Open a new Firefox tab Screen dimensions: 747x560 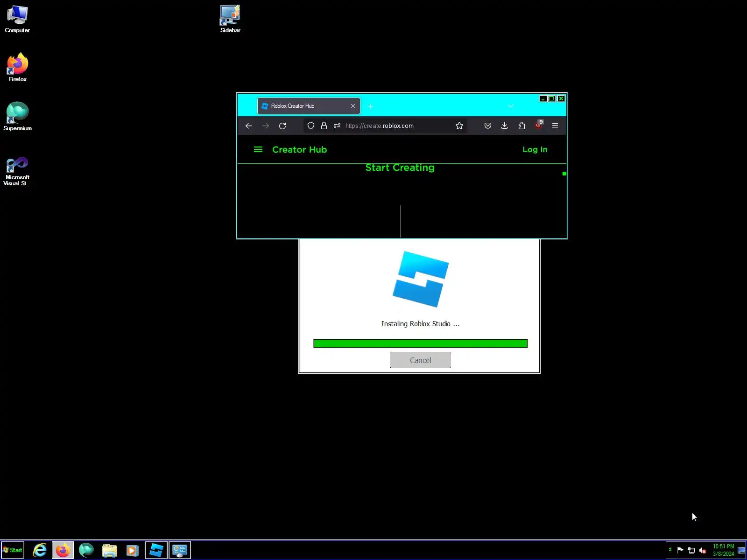click(371, 106)
